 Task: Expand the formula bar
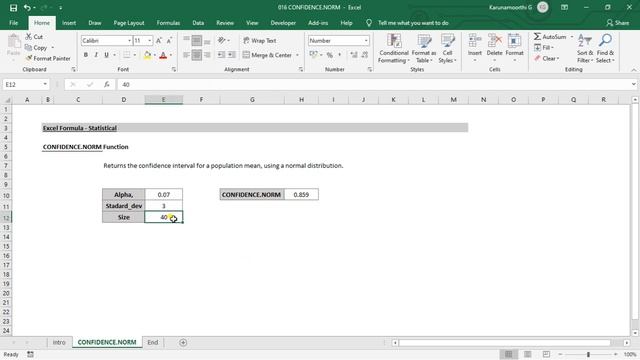(x=633, y=84)
